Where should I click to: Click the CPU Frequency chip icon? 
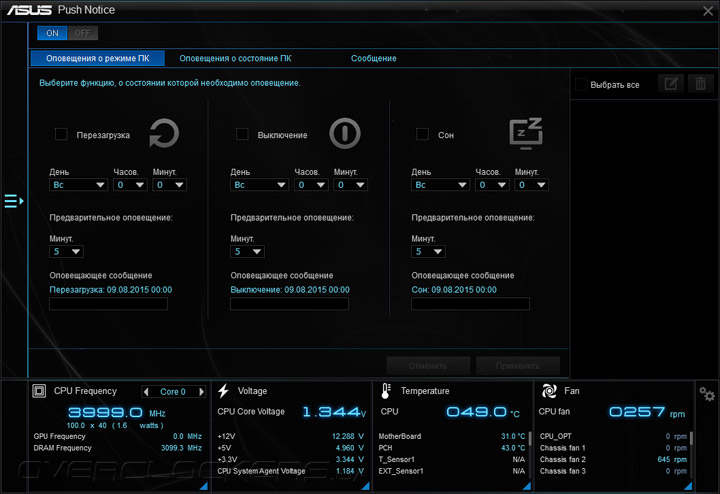pyautogui.click(x=40, y=391)
